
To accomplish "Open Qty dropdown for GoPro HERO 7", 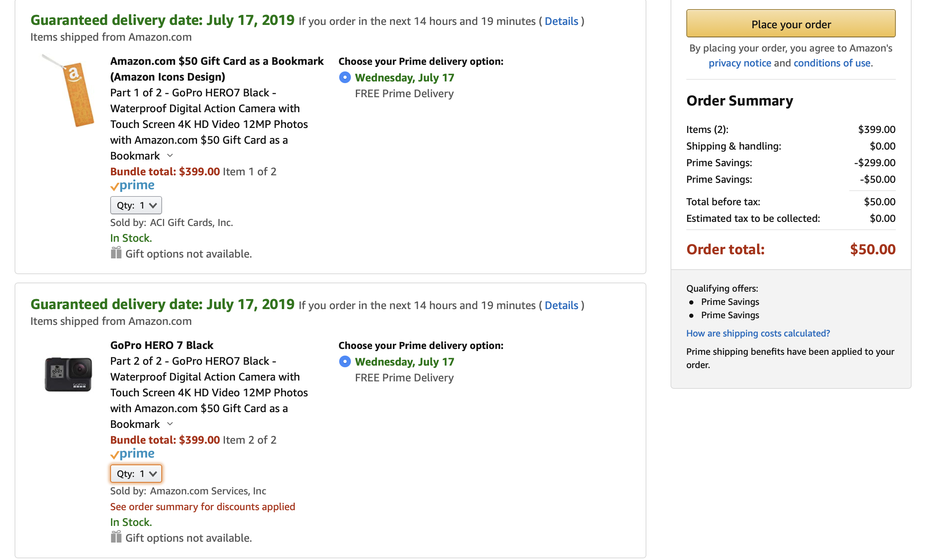I will (136, 474).
